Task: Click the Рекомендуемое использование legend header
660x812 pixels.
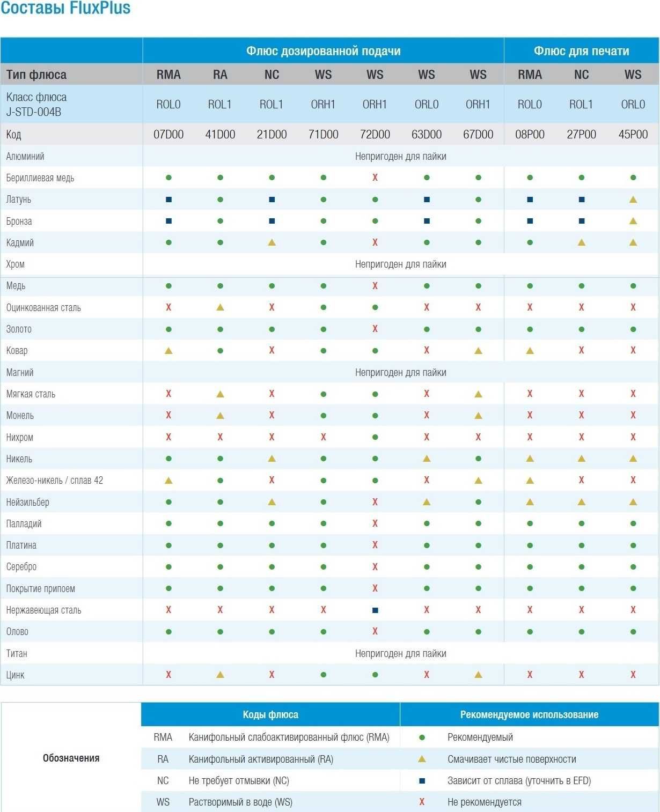Action: click(529, 714)
